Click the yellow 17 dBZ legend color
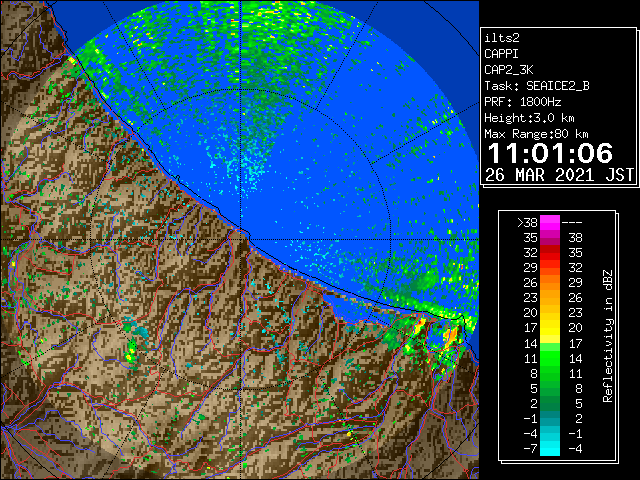The image size is (640, 480). click(550, 328)
